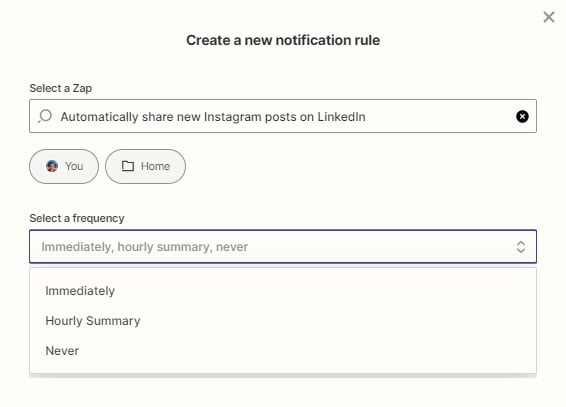The width and height of the screenshot is (566, 407).
Task: Close the notification rule dialog
Action: click(549, 17)
